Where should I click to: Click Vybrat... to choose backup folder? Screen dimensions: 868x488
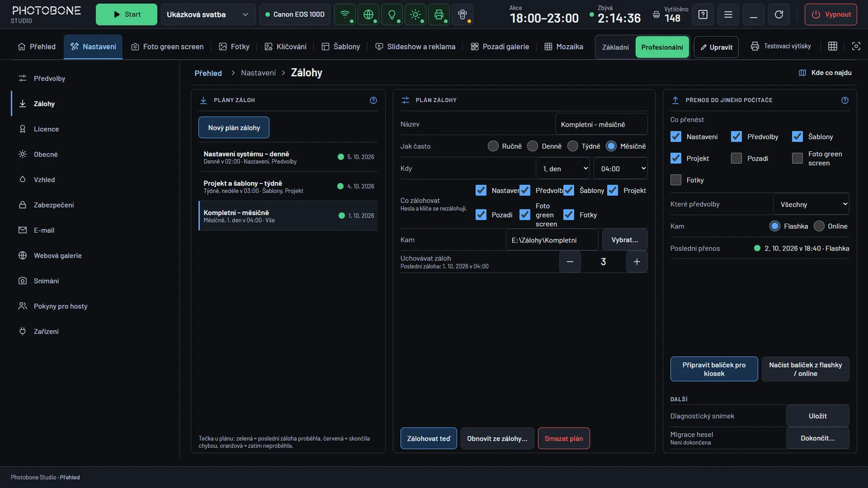pyautogui.click(x=625, y=240)
